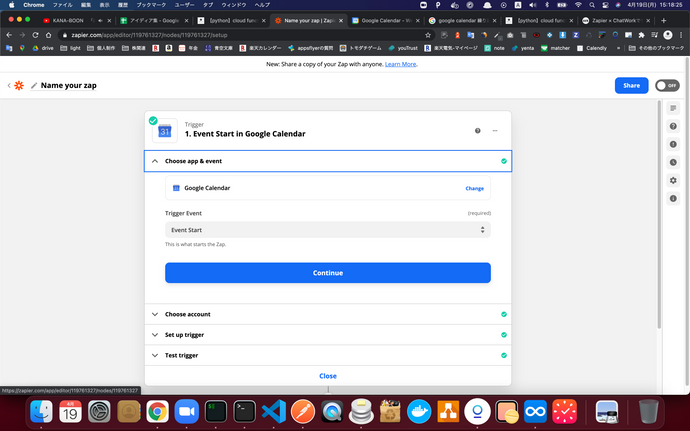Open the Chrome menu in the menu bar
690x431 pixels.
pos(33,5)
